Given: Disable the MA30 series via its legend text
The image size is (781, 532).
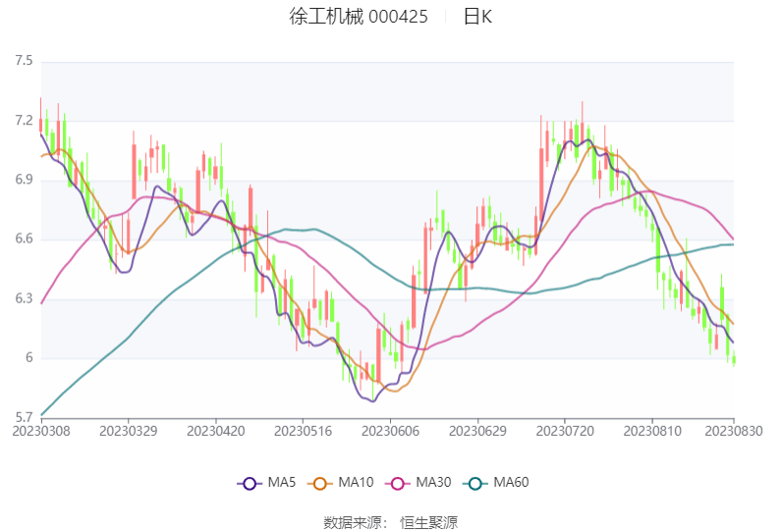Looking at the screenshot, I should pos(433,483).
